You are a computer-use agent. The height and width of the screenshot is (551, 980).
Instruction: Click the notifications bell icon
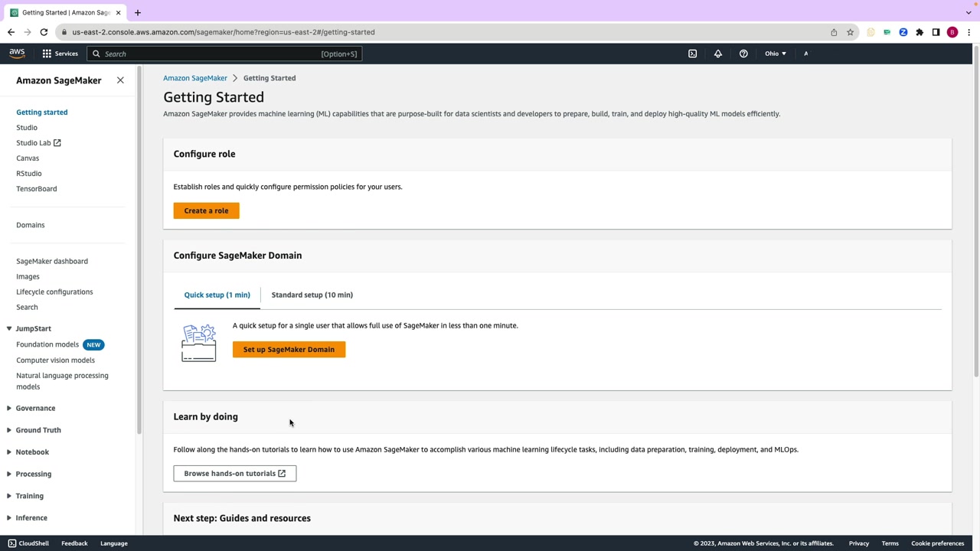pyautogui.click(x=718, y=54)
